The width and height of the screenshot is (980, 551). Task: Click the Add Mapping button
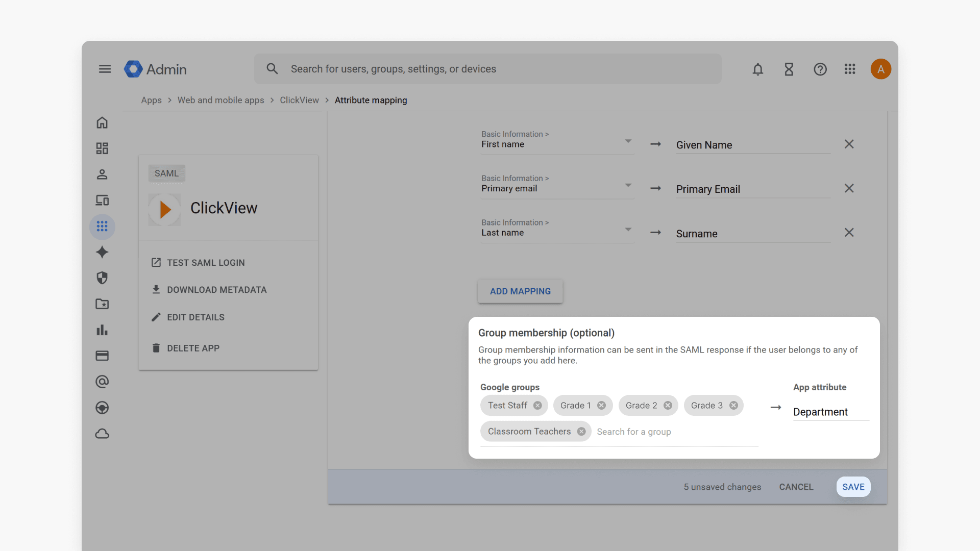click(520, 291)
